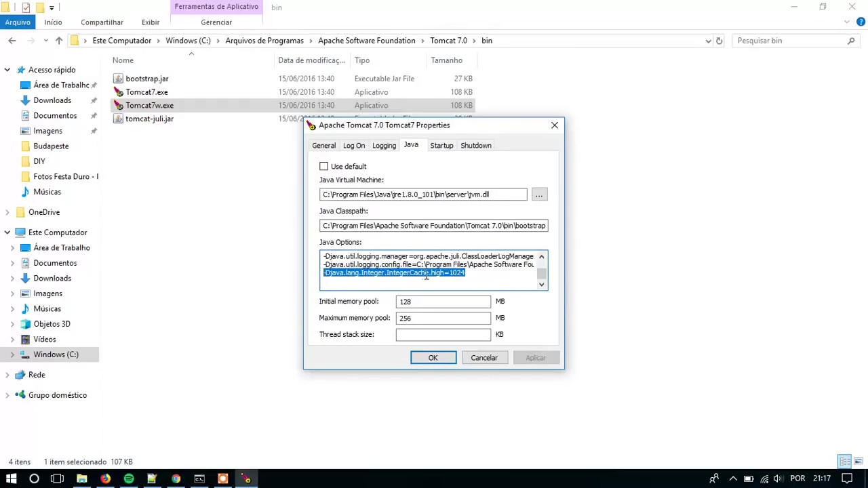
Task: Click the Initial memory pool field
Action: point(443,302)
